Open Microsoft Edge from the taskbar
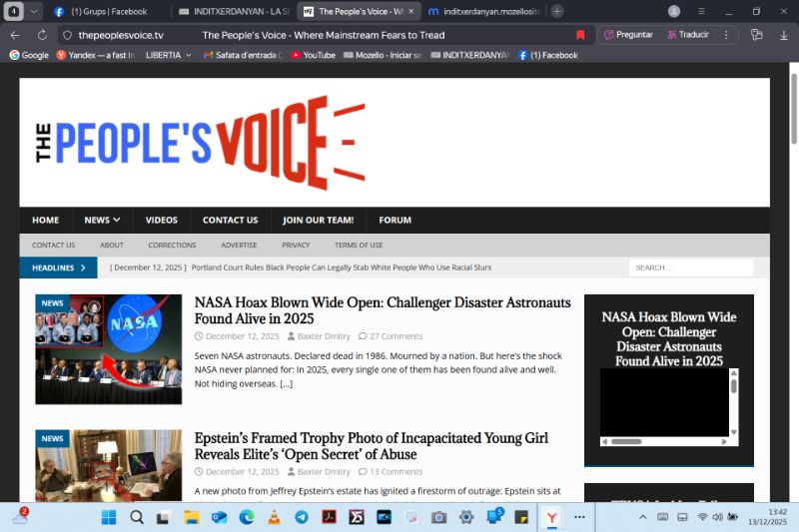Screen dimensions: 799x532 [246, 517]
